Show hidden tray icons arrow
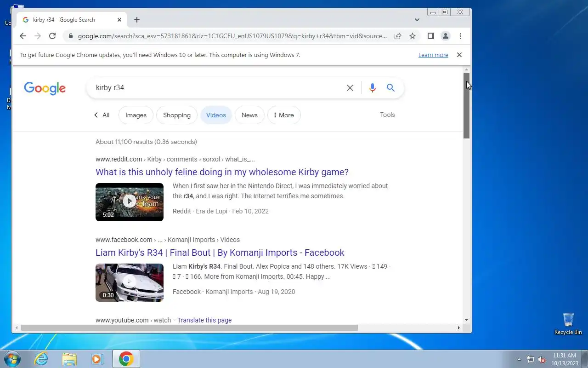Viewport: 588px width, 368px height. [520, 359]
